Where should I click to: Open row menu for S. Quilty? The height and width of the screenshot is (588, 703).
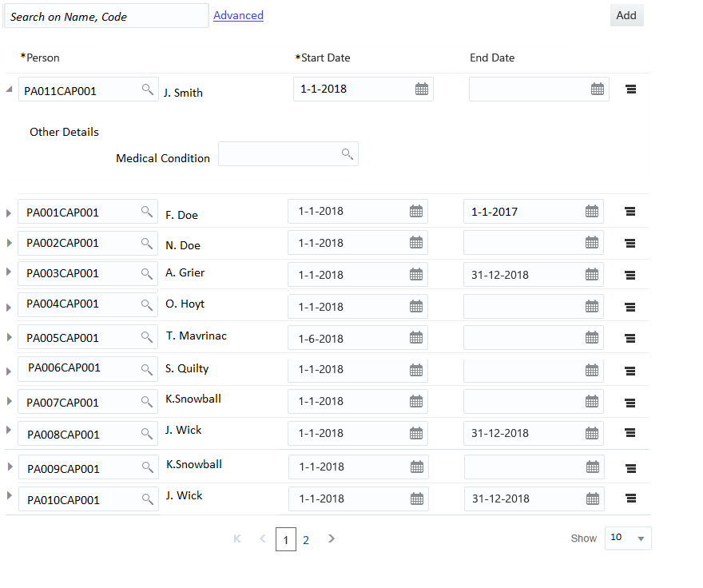[x=630, y=371]
